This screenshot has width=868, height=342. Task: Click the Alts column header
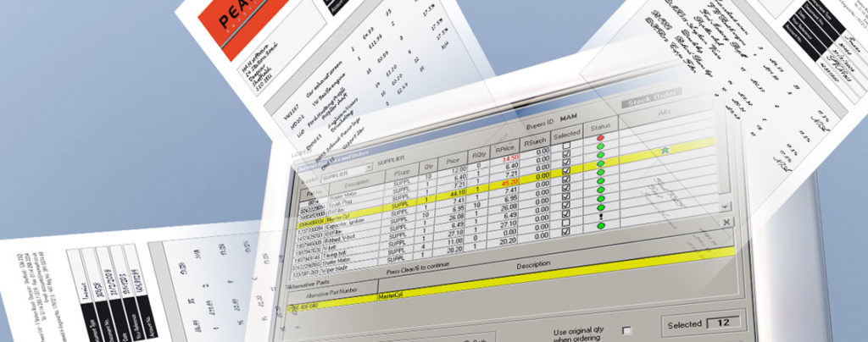click(x=665, y=112)
